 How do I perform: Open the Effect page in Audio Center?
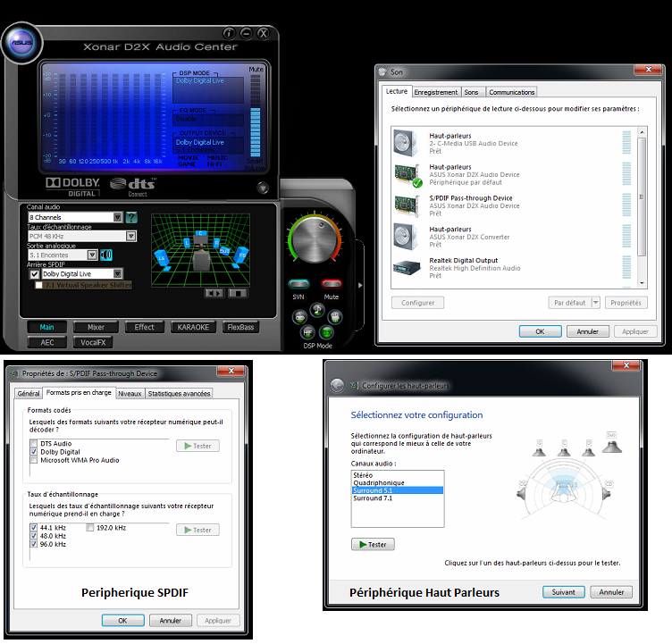(145, 327)
